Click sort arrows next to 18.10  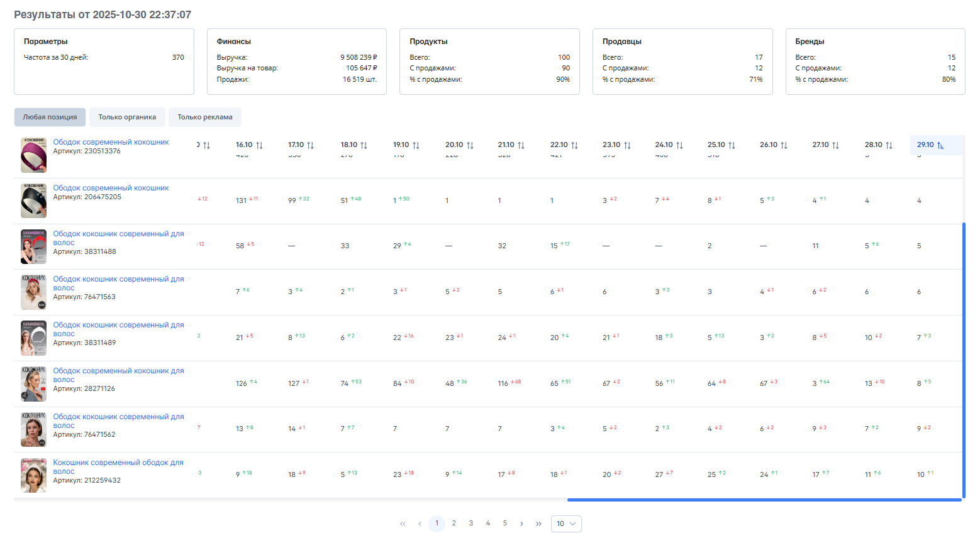(x=364, y=145)
